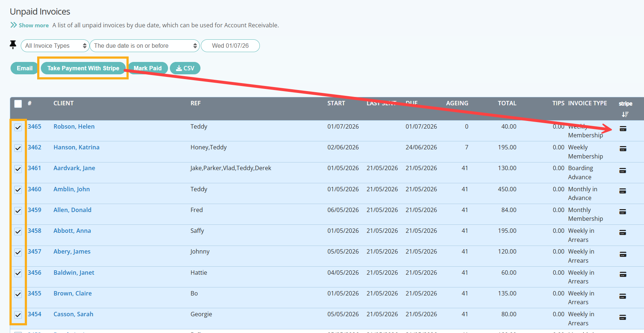Click the Show more link
This screenshot has width=644, height=333.
pos(34,25)
